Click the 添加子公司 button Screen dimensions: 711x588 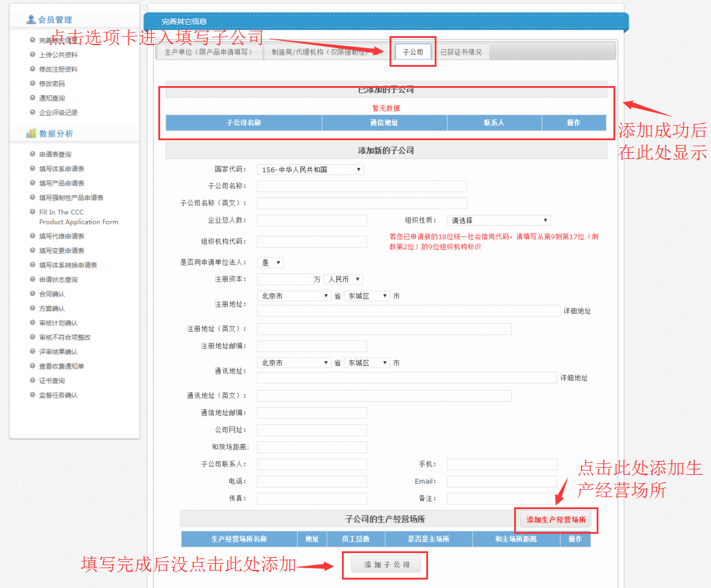[387, 565]
